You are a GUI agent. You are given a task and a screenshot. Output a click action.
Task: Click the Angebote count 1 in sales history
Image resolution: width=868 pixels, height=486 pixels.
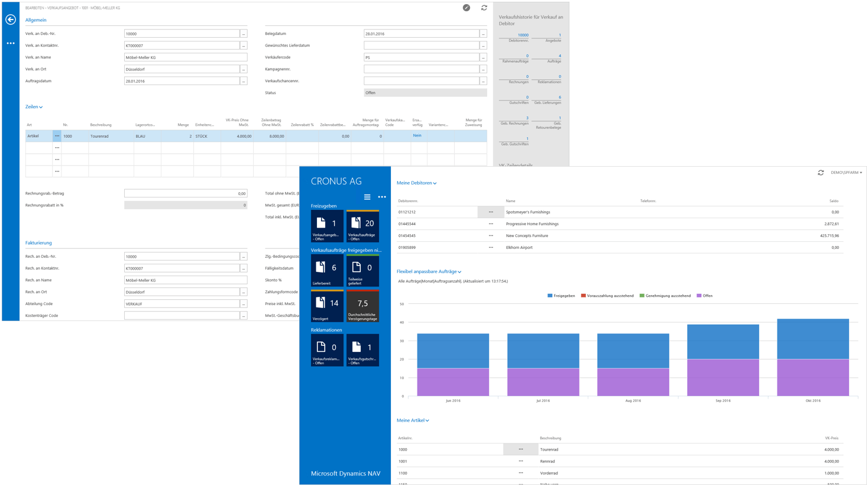coord(559,35)
